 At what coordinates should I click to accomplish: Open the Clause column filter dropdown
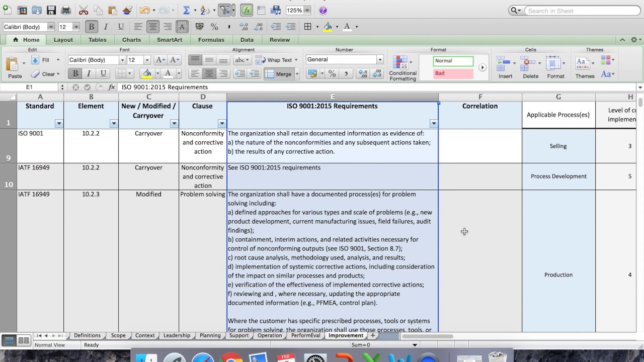pos(222,123)
